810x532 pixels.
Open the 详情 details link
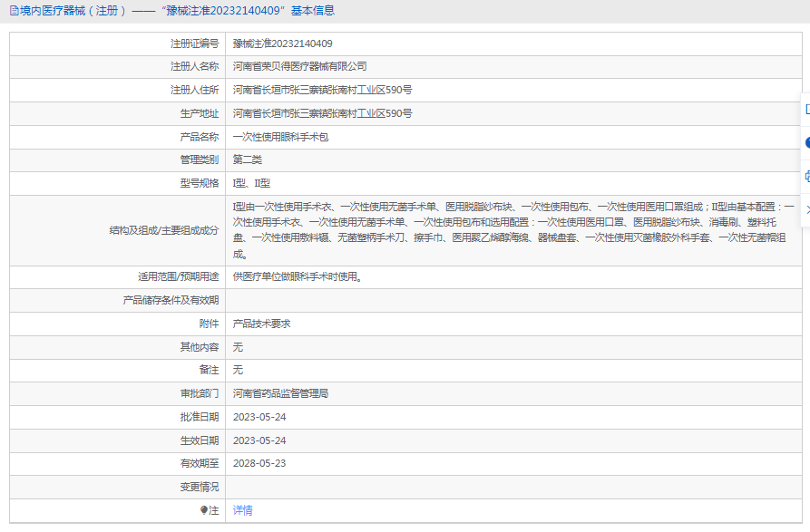242,510
